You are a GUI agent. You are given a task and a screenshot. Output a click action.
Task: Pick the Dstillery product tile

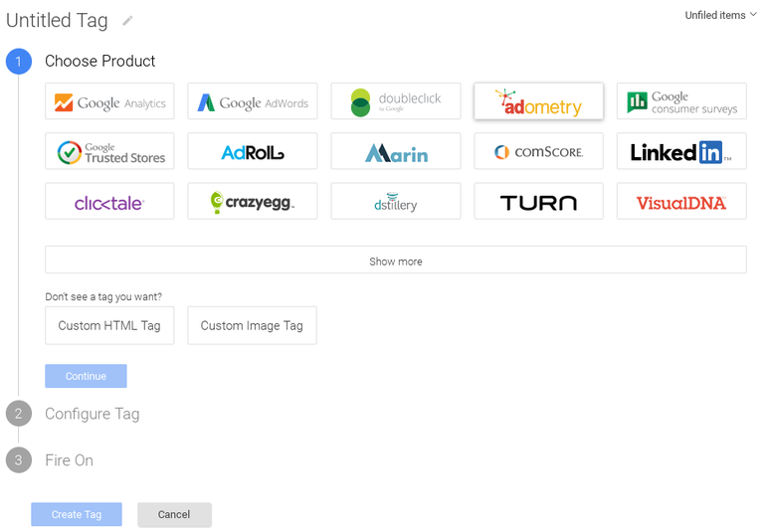pyautogui.click(x=396, y=201)
